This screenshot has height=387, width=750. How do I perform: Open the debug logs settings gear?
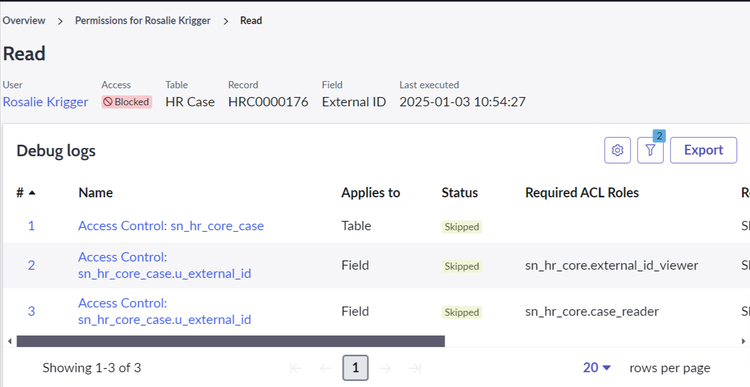pos(617,150)
